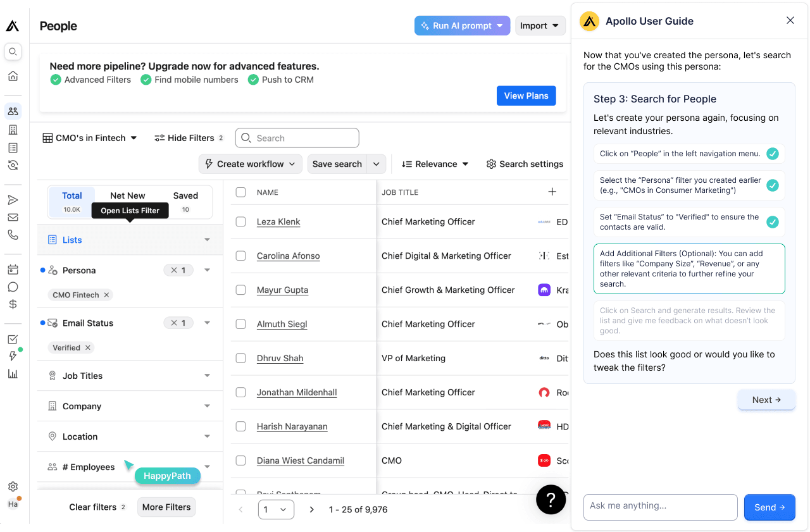The width and height of the screenshot is (810, 532).
Task: Open the Conversations chat bubble icon
Action: pyautogui.click(x=13, y=287)
